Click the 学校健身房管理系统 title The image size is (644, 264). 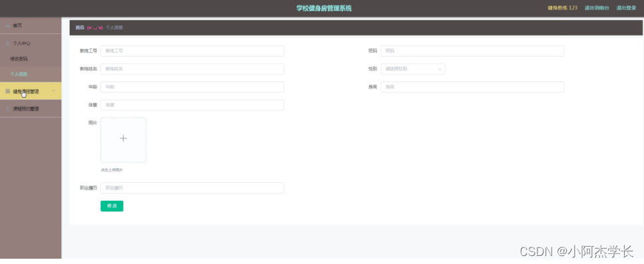(324, 8)
